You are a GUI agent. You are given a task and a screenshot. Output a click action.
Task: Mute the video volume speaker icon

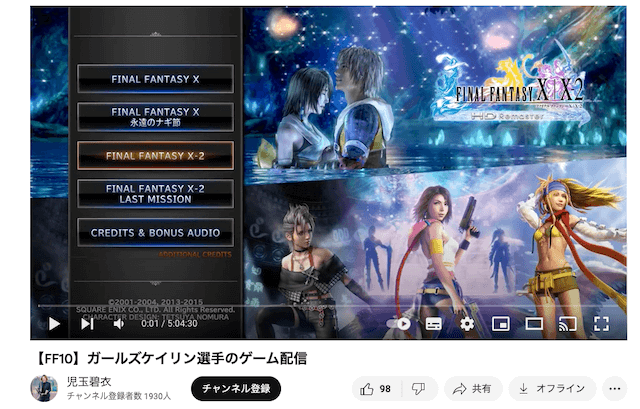click(118, 324)
